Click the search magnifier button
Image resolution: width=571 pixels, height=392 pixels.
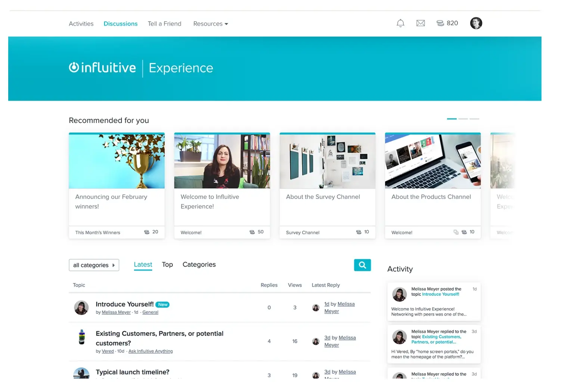(362, 265)
